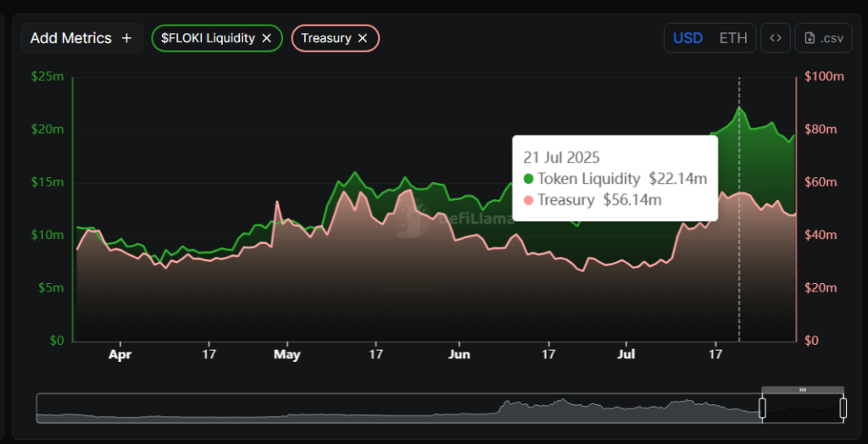Remove the $FLOKI Liquidity metric with its X
Screen dimensions: 868x444
click(266, 38)
